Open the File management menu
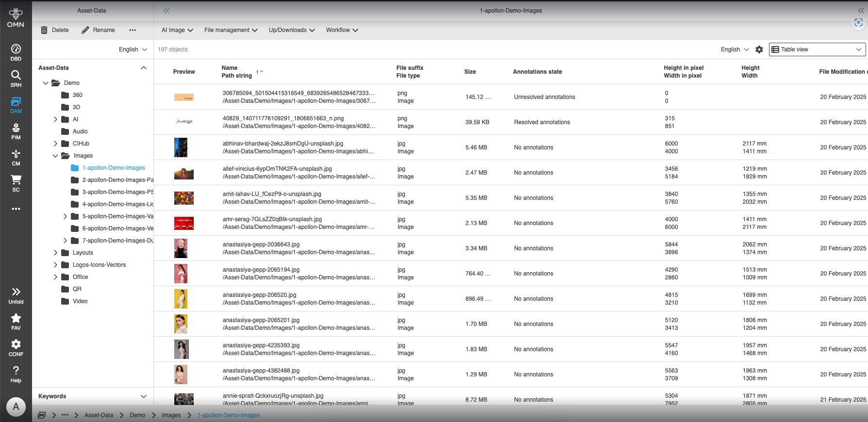Image resolution: width=868 pixels, height=422 pixels. pos(231,30)
